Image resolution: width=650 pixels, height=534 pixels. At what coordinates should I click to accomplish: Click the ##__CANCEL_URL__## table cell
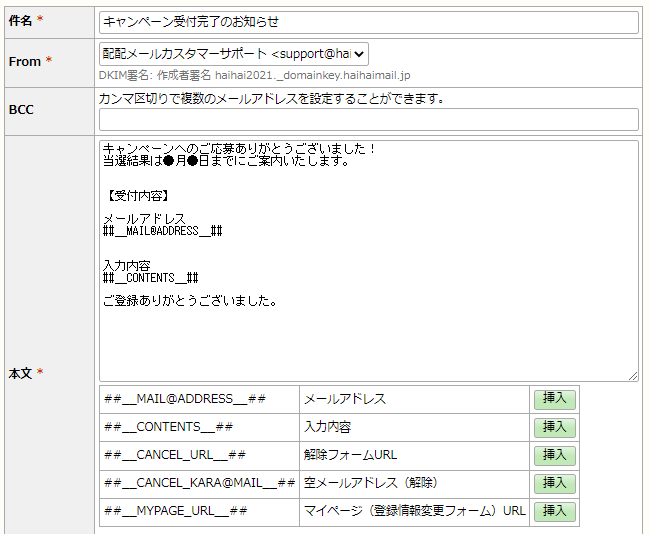[x=199, y=456]
